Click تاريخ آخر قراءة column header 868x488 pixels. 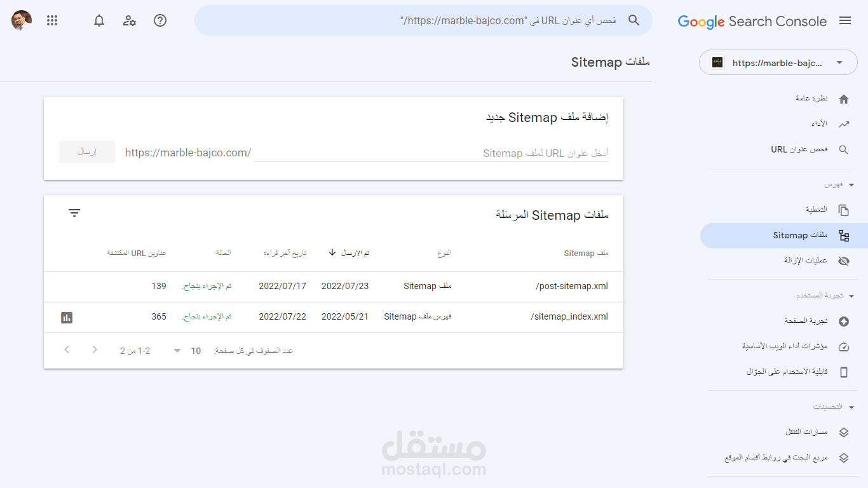click(285, 253)
